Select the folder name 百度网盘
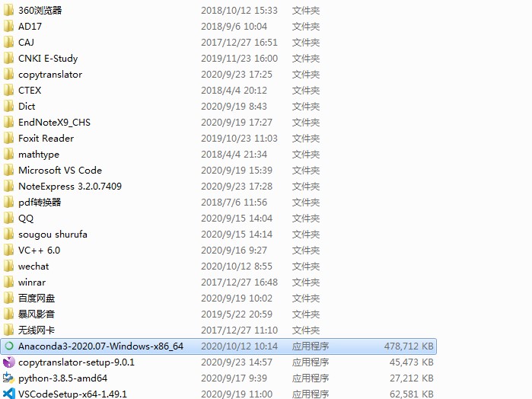Screen dimensions: 532x399 (x=37, y=298)
